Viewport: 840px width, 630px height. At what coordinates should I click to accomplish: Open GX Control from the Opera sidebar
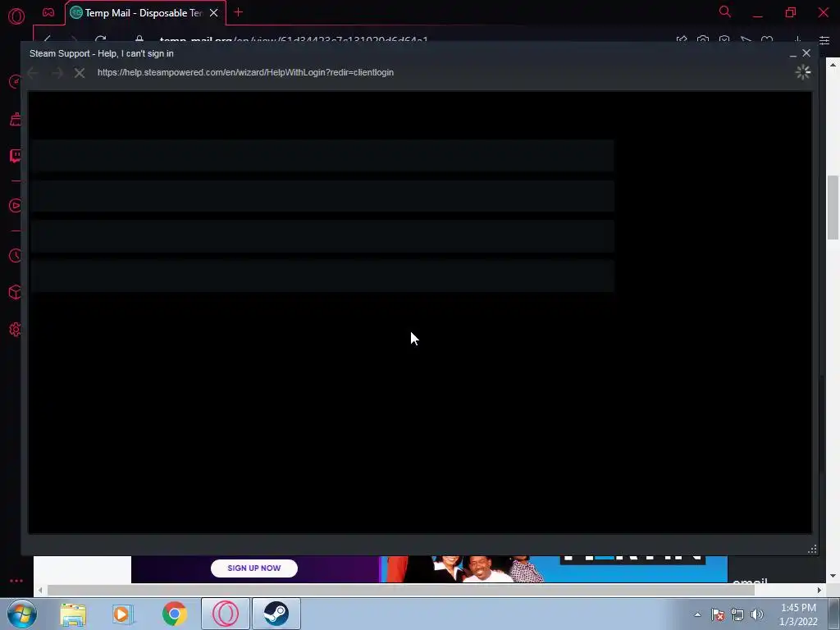coord(16,81)
